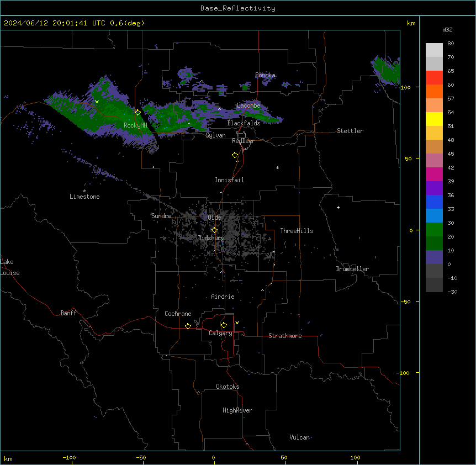Click the yellow V marker northwest of RockyMH
Image resolution: width=476 pixels, height=465 pixels.
click(97, 102)
